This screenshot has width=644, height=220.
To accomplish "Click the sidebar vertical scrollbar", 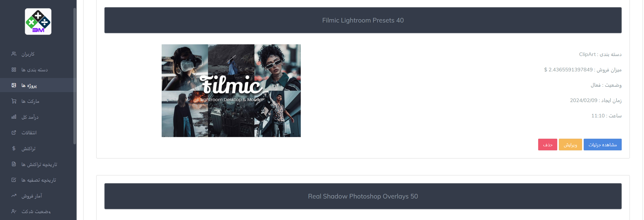I will click(75, 76).
